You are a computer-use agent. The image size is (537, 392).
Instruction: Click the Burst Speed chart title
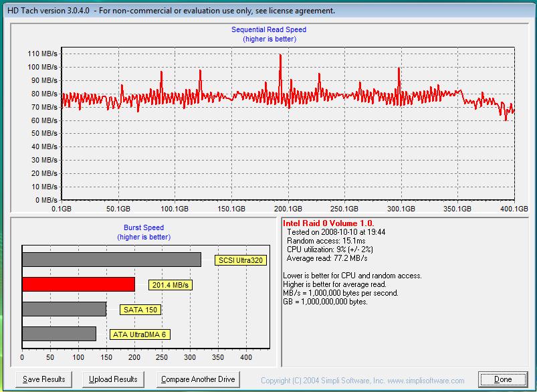pos(144,227)
